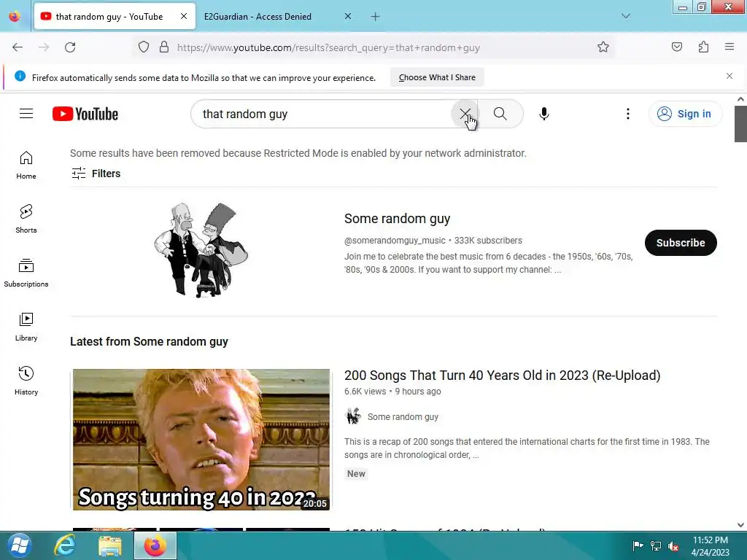Click muted volume icon in tray
Image resolution: width=747 pixels, height=560 pixels.
[673, 546]
